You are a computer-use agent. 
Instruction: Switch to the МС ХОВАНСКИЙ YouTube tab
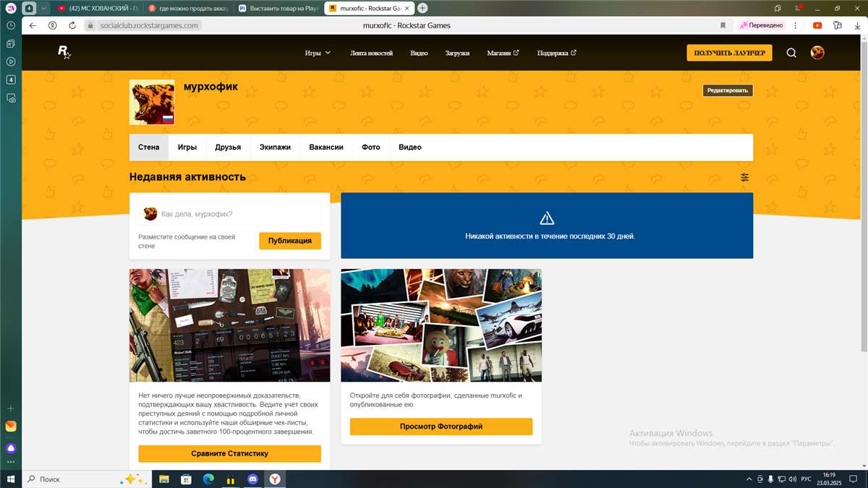[x=97, y=8]
